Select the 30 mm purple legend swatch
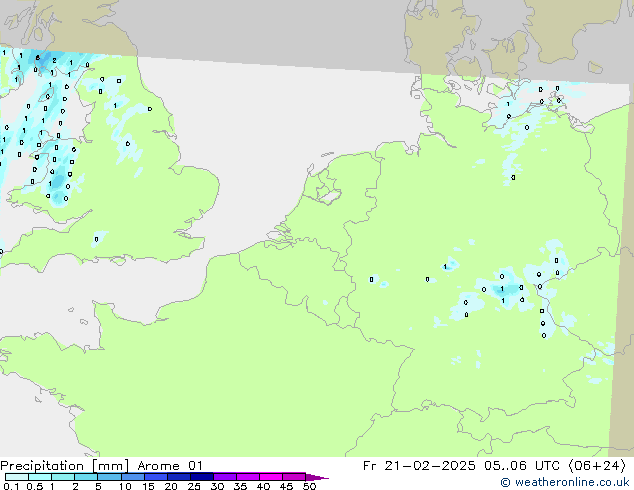Screen dimensions: 634x490 click(225, 477)
